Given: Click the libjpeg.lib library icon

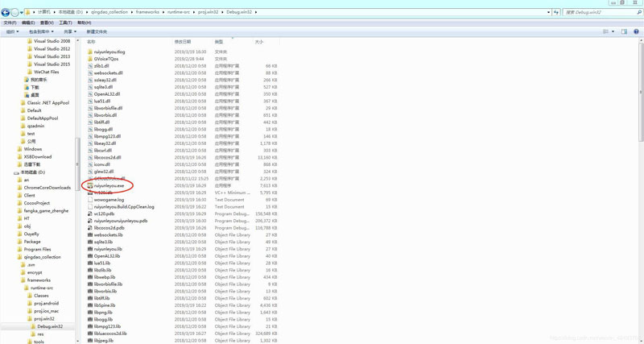Looking at the screenshot, I should point(90,340).
